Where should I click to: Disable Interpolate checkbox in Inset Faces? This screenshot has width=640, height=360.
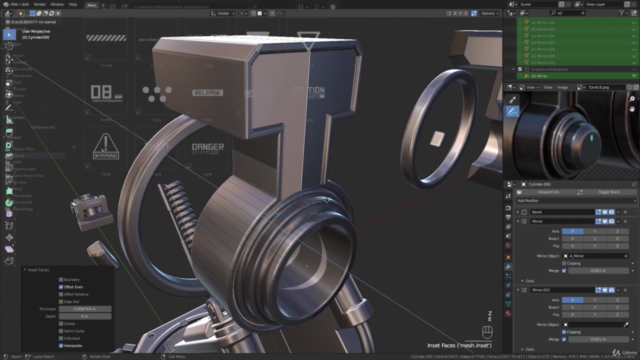tap(61, 346)
